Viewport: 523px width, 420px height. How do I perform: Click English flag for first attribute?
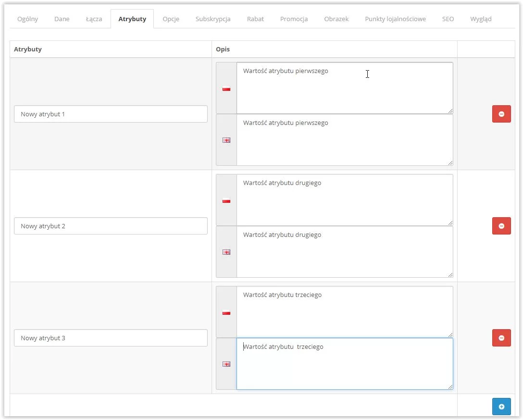point(226,140)
